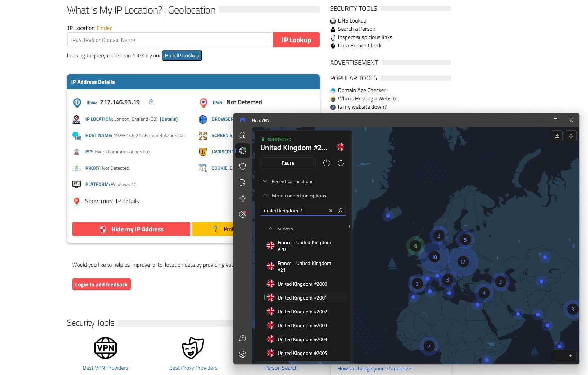Image resolution: width=588 pixels, height=375 pixels.
Task: Open the help chat icon in NordVPN sidebar
Action: coord(243,338)
